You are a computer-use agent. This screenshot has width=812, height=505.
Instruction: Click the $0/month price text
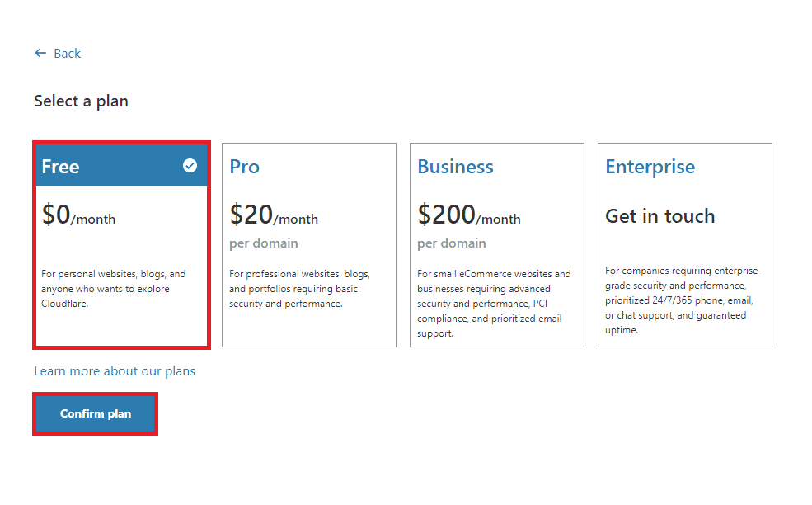click(78, 215)
